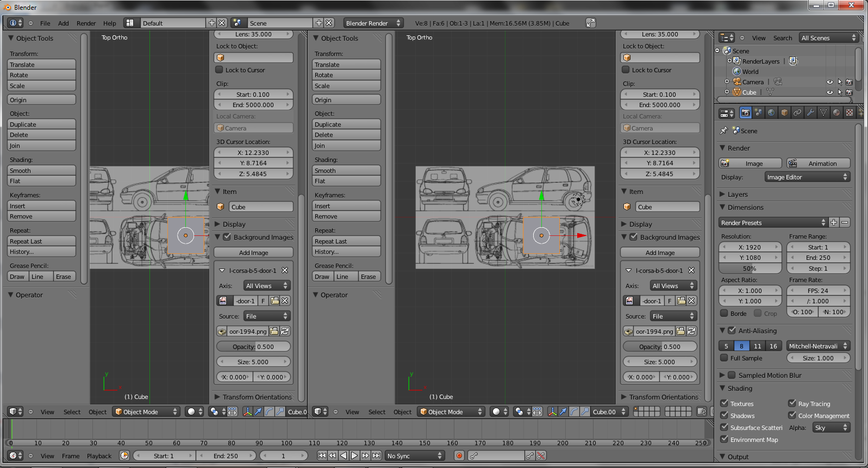Image resolution: width=868 pixels, height=468 pixels.
Task: Click the properties editor type selector icon
Action: click(727, 113)
